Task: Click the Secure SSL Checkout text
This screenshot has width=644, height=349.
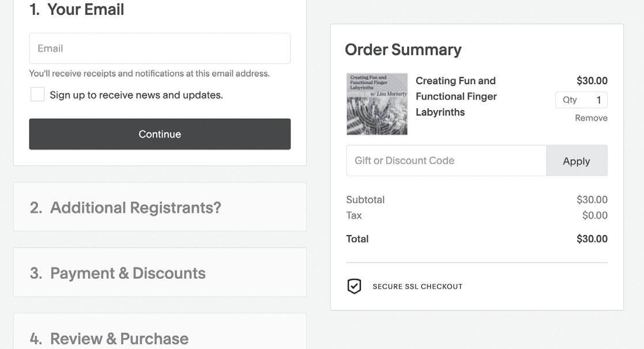Action: (x=417, y=286)
